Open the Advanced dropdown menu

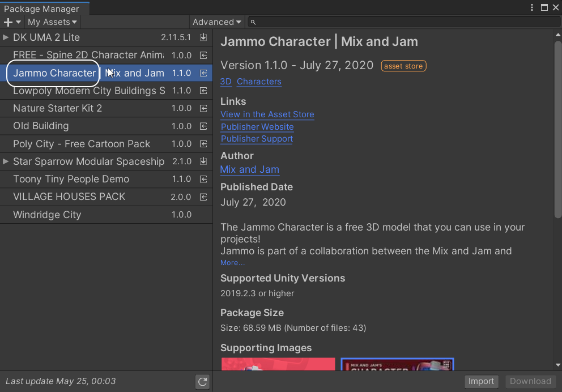click(x=217, y=22)
